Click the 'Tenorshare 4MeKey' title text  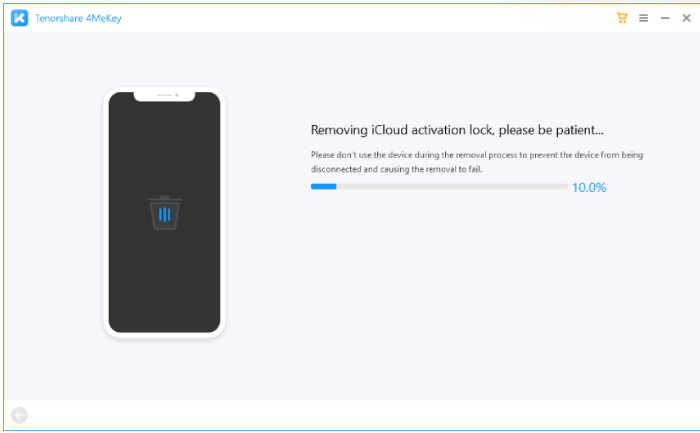pyautogui.click(x=78, y=18)
